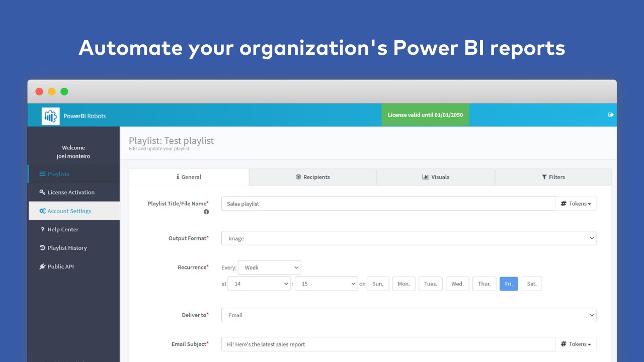
Task: Toggle the Tues. day button
Action: [431, 284]
